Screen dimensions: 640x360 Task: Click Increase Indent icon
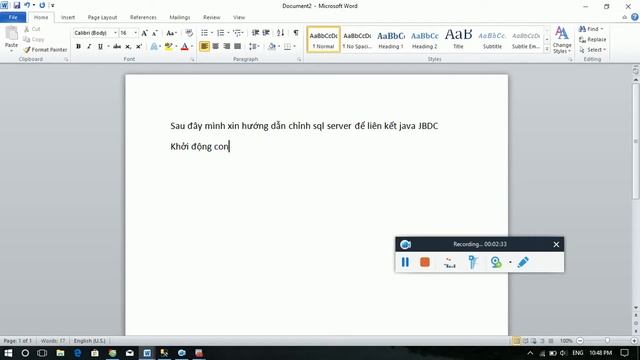(x=266, y=33)
